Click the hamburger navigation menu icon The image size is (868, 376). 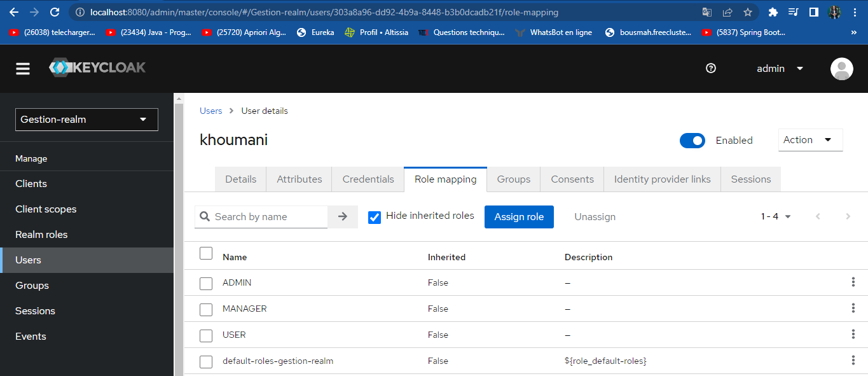click(x=22, y=68)
